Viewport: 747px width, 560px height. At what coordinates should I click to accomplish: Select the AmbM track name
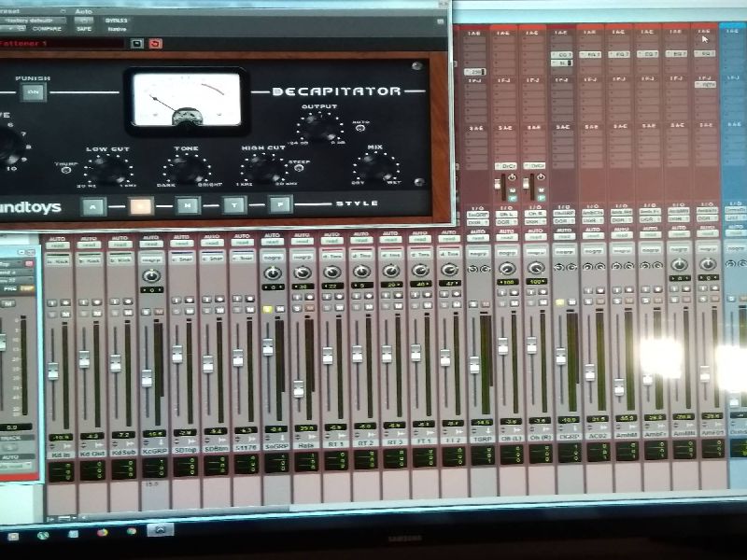click(x=627, y=435)
